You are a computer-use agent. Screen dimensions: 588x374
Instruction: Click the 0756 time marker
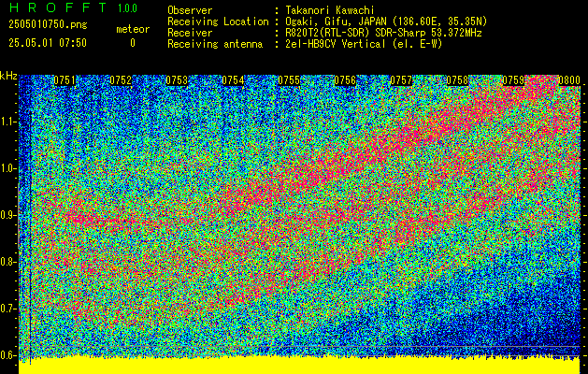point(345,80)
